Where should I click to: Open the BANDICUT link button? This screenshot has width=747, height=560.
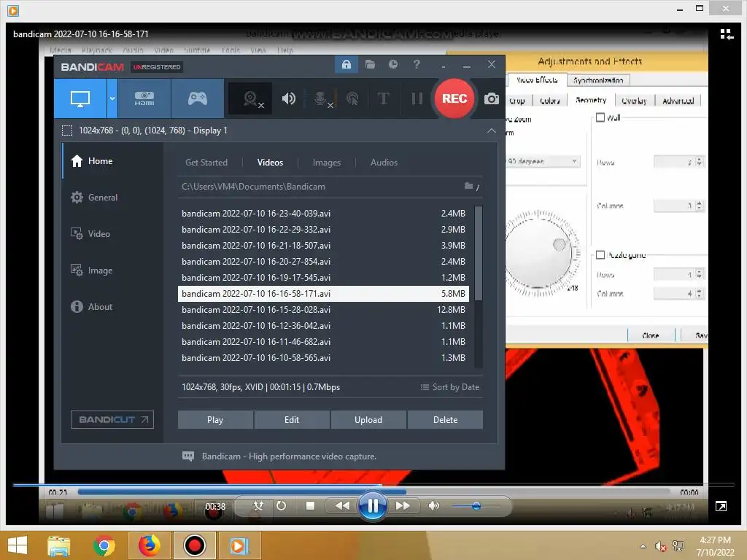[x=112, y=419]
